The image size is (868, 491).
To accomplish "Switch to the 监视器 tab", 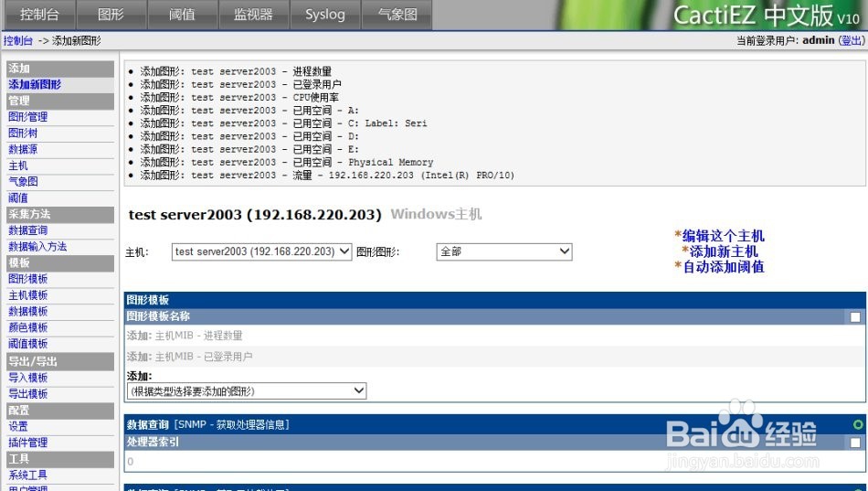I will click(254, 15).
